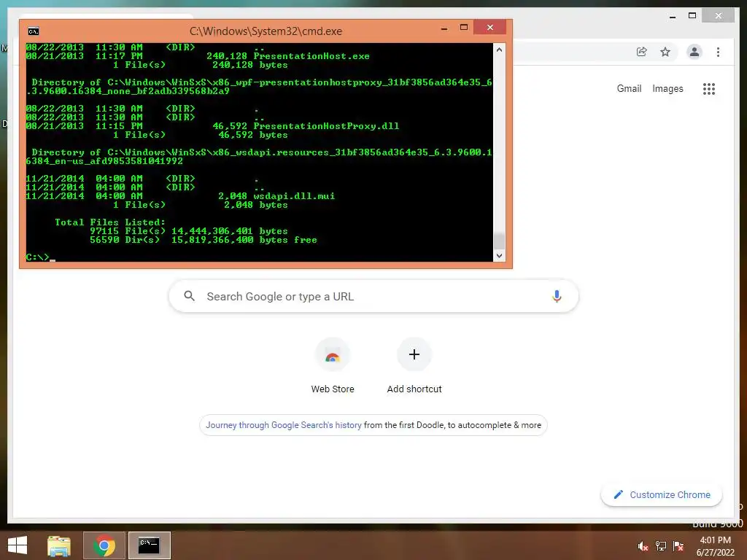Screen dimensions: 747x560
Task: Share this page from Chrome's toolbar
Action: click(x=642, y=52)
